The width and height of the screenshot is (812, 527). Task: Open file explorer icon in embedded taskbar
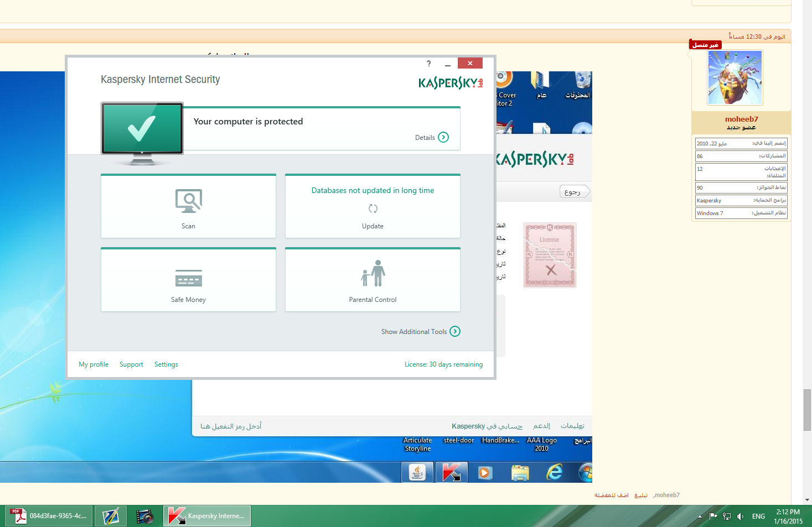520,472
